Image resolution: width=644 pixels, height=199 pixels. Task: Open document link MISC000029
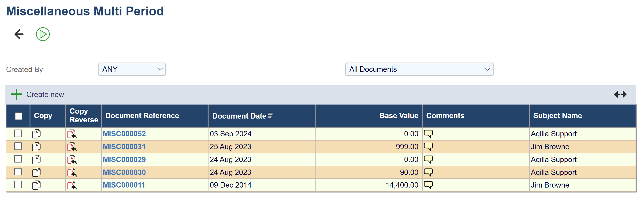point(124,159)
